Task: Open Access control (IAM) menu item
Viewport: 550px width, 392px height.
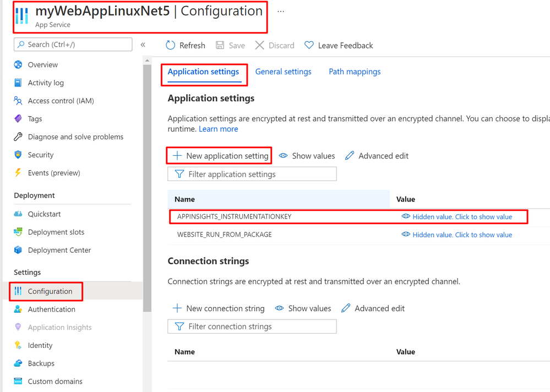Action: (x=61, y=101)
